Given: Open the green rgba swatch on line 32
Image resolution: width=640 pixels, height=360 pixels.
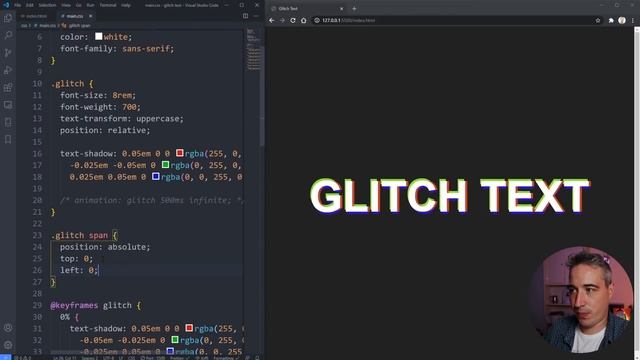Looking at the screenshot, I should pyautogui.click(x=175, y=340).
